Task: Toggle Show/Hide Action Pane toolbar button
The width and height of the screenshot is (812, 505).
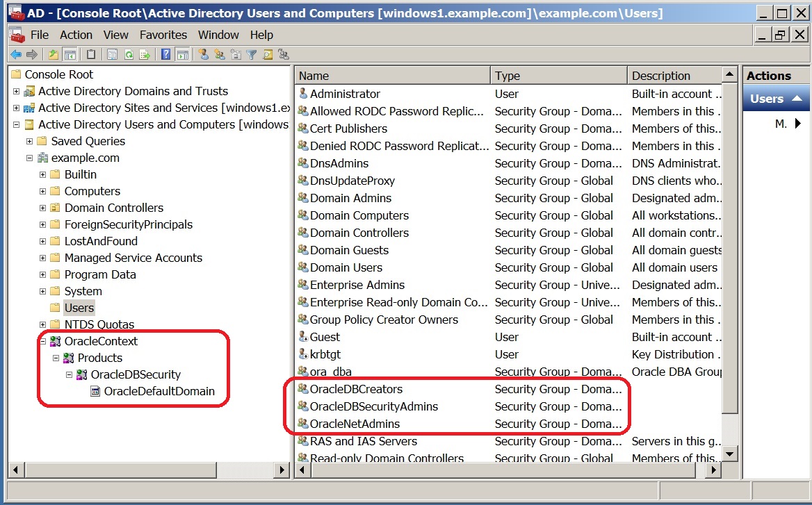Action: (x=182, y=55)
